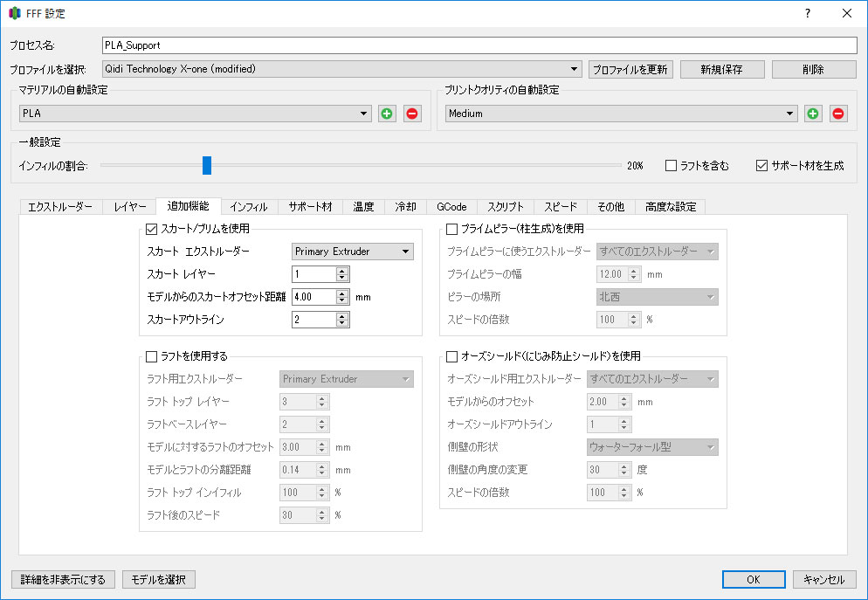
Task: Enable ラフトを使用する checkbox
Action: pos(152,356)
